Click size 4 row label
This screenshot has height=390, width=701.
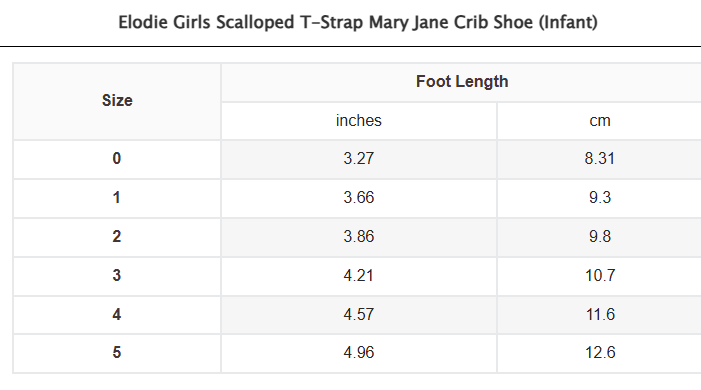tap(117, 315)
